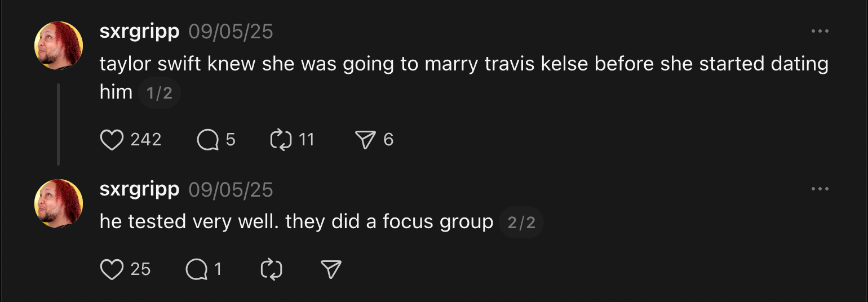Open sxrgripp profile from second post username
The width and height of the screenshot is (868, 302).
click(x=139, y=189)
